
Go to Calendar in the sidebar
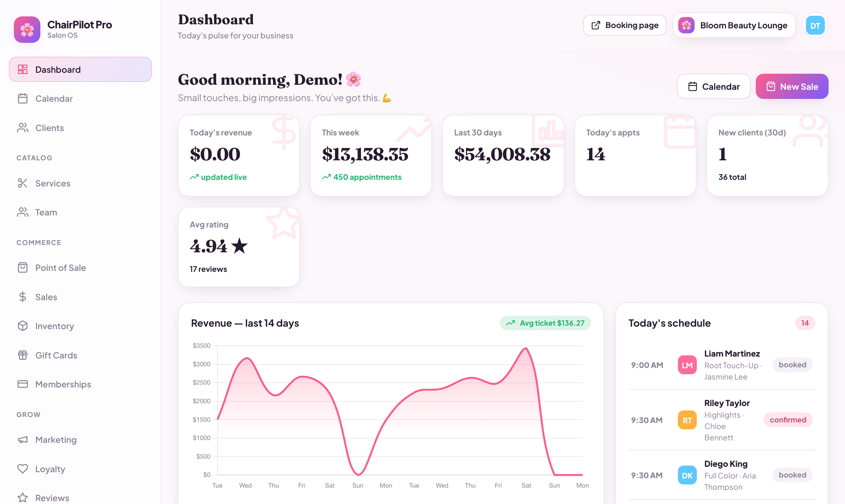pos(80,99)
